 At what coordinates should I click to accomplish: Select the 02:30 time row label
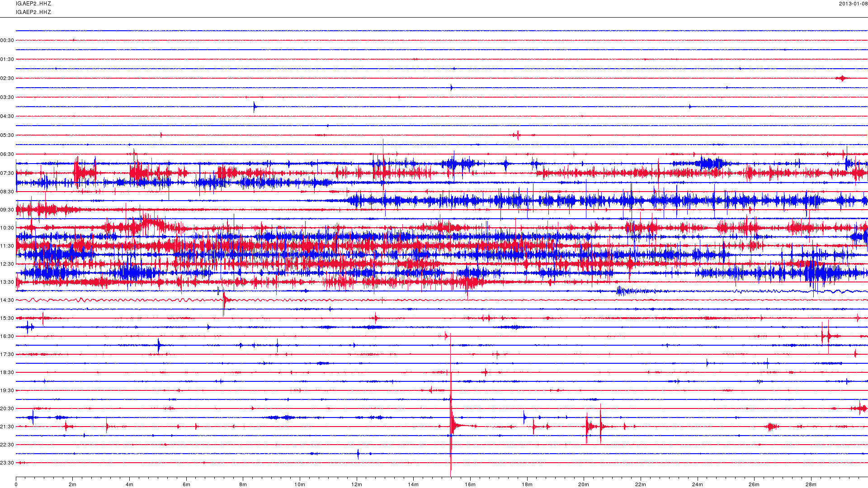click(x=7, y=78)
